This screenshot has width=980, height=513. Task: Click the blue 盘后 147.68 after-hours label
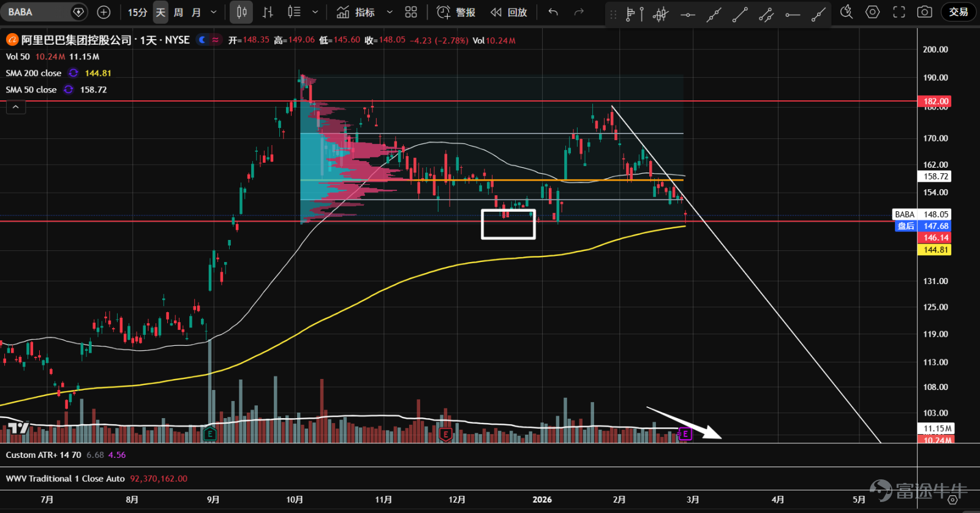click(922, 226)
